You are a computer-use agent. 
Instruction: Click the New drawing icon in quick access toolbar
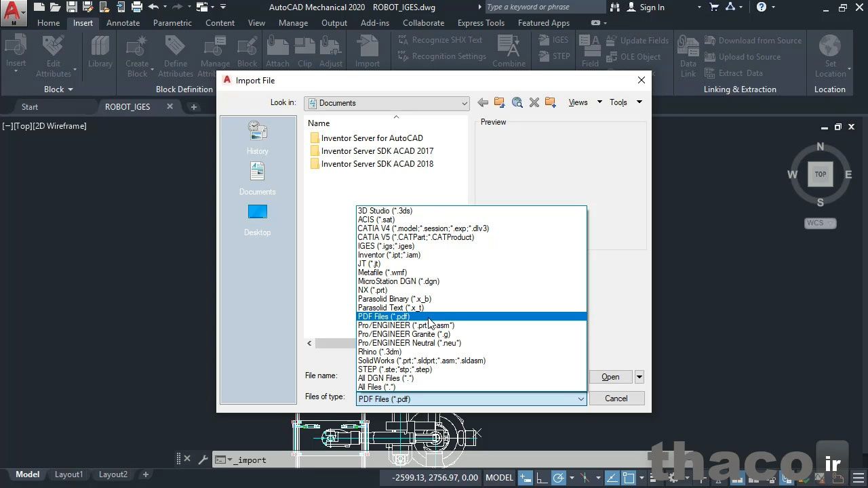(39, 7)
